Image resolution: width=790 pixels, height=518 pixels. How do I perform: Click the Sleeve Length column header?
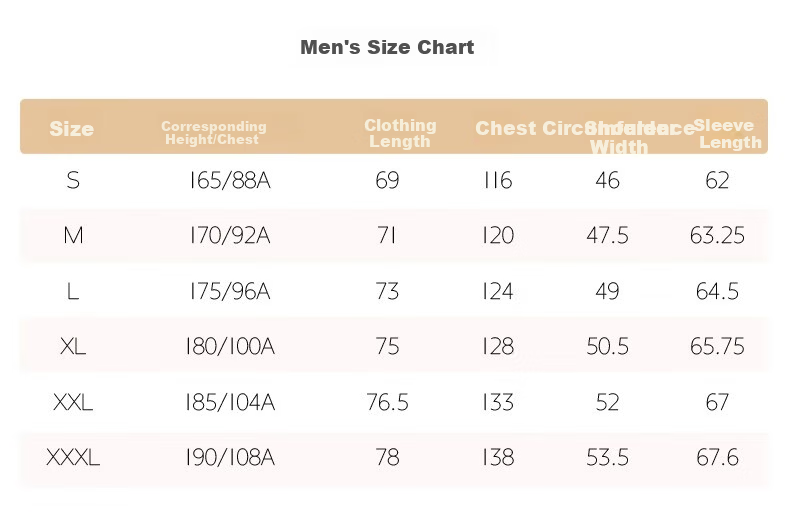point(728,134)
